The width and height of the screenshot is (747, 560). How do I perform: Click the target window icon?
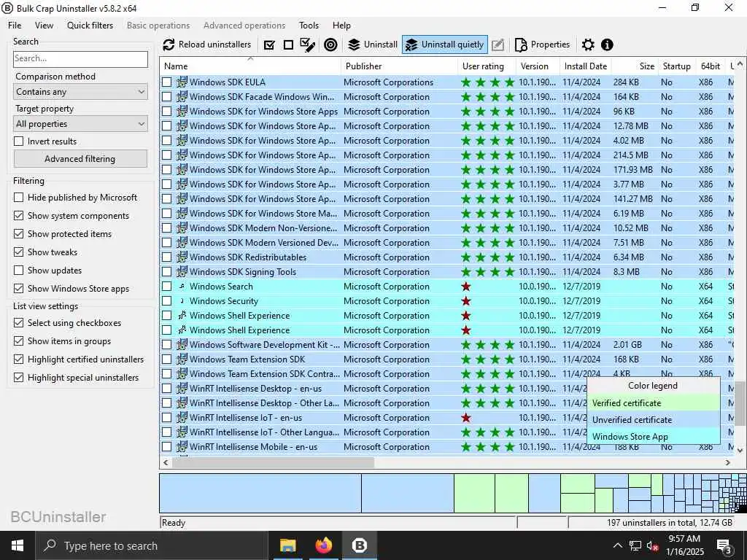click(330, 44)
